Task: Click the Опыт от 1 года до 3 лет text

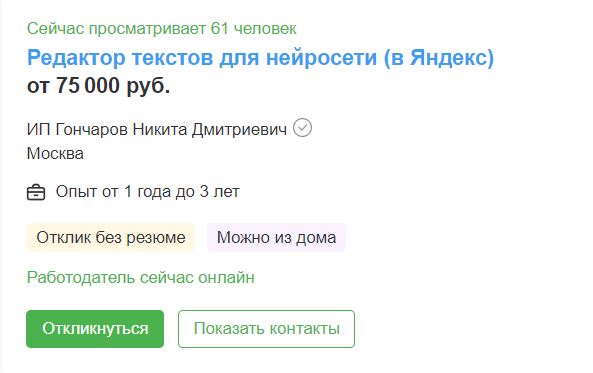Action: pos(147,191)
